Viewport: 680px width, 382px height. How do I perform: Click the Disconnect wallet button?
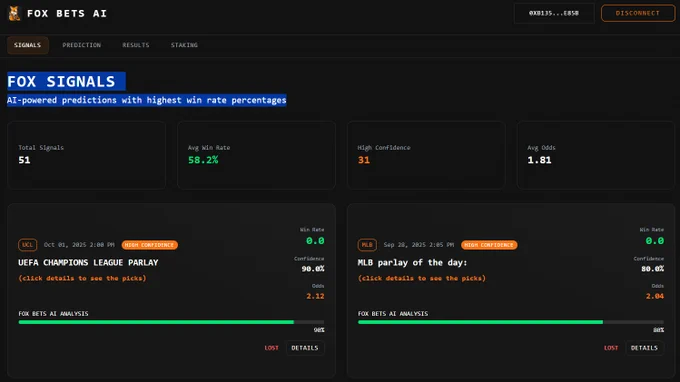tap(638, 13)
